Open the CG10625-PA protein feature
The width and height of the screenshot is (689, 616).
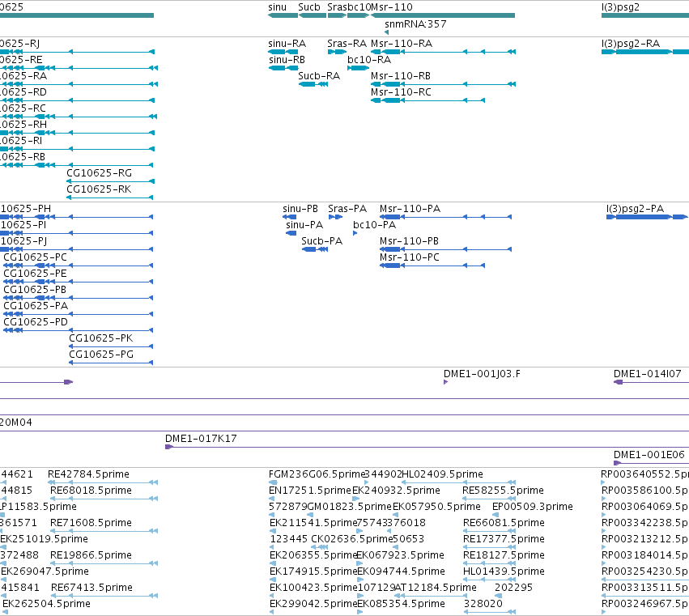click(x=79, y=315)
